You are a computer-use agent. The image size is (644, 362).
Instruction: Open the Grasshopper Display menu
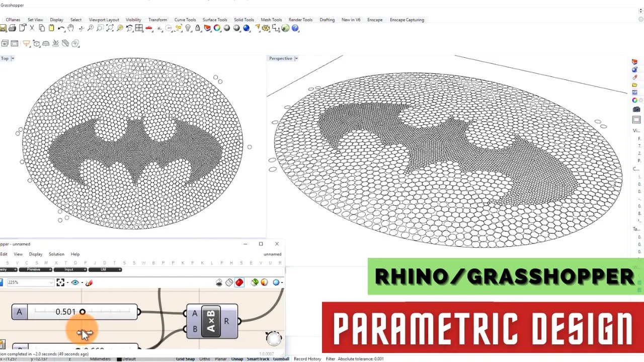click(36, 254)
